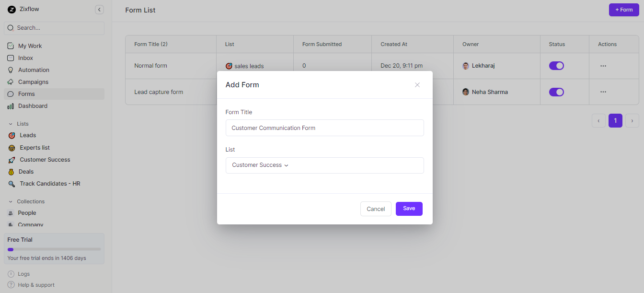The width and height of the screenshot is (644, 293).
Task: Disable the status toggle for Normal form
Action: (x=556, y=65)
